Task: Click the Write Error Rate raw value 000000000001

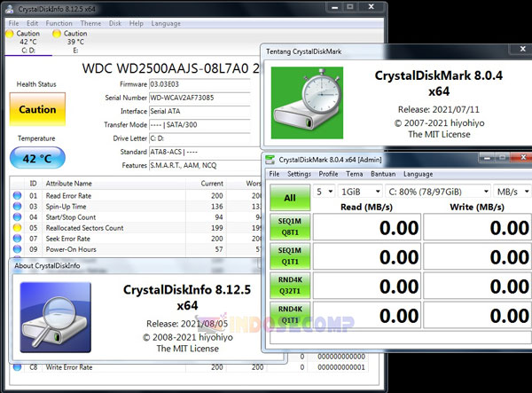Action: 341,367
